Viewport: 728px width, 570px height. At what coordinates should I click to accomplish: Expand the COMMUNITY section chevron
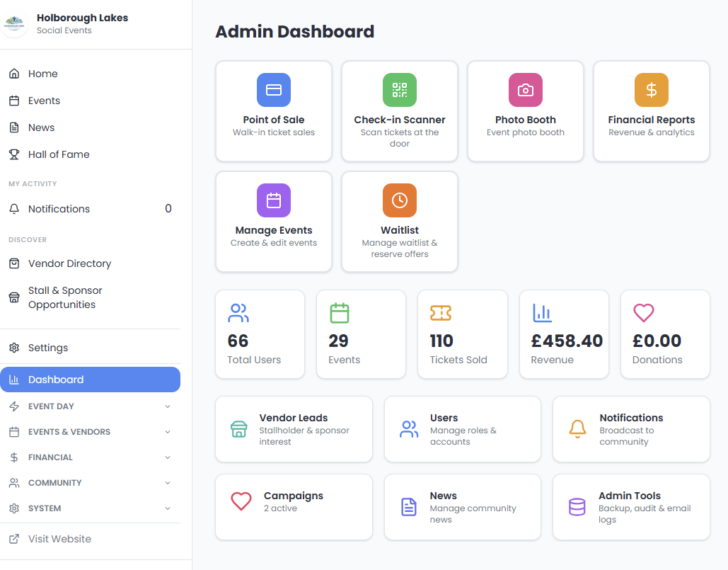click(x=168, y=483)
